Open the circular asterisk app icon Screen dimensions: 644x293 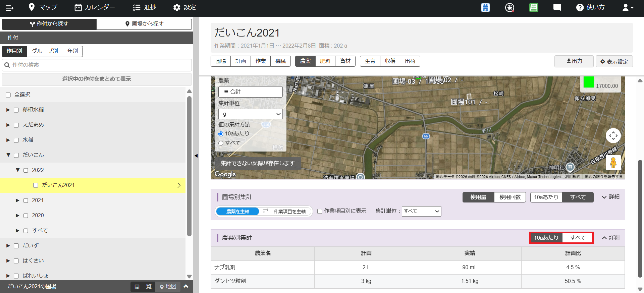(509, 7)
